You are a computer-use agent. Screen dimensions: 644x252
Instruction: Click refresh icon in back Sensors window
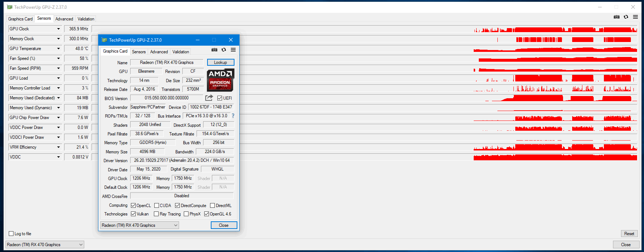point(626,17)
